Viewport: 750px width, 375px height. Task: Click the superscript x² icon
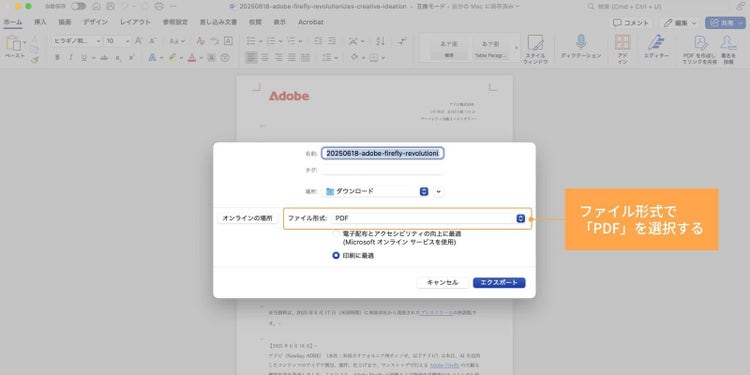point(132,57)
